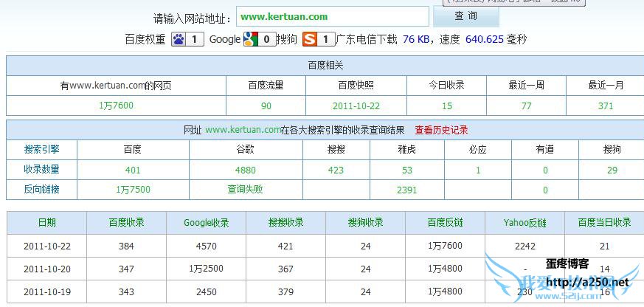This screenshot has height=307, width=644.
Task: Click the 查询失败 Google backlinks link
Action: pyautogui.click(x=245, y=189)
